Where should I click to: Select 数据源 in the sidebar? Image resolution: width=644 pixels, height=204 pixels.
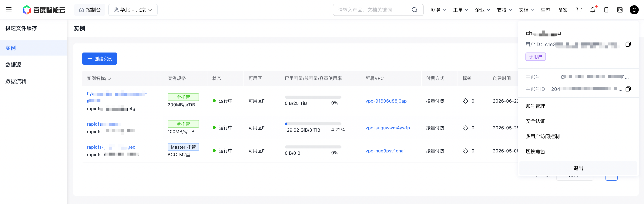pos(13,65)
